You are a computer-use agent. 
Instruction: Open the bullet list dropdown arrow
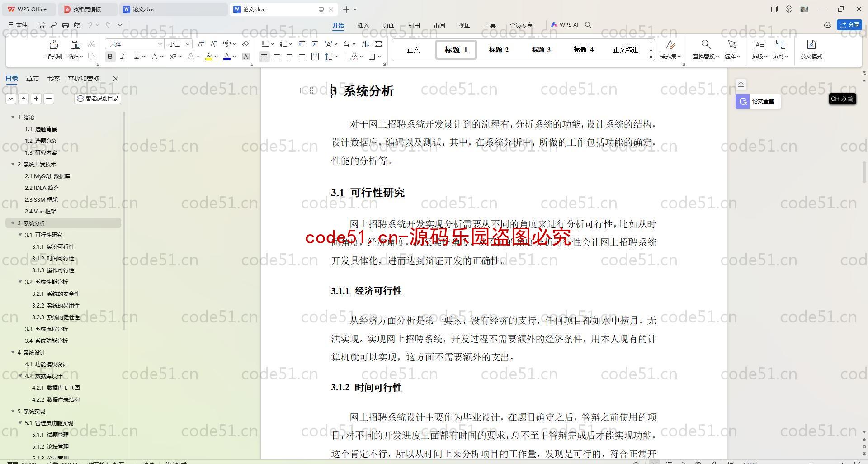[x=273, y=44]
